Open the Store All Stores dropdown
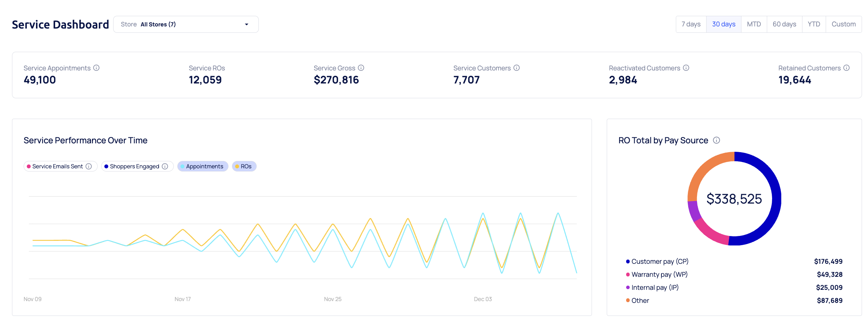This screenshot has height=324, width=868. 186,24
